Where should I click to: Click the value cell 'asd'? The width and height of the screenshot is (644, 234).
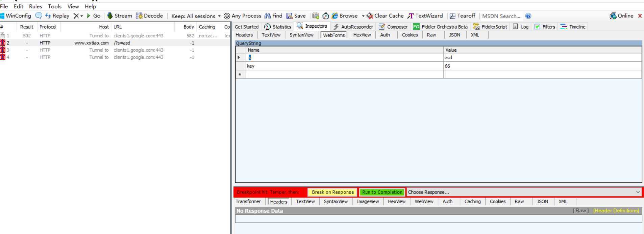tap(543, 58)
